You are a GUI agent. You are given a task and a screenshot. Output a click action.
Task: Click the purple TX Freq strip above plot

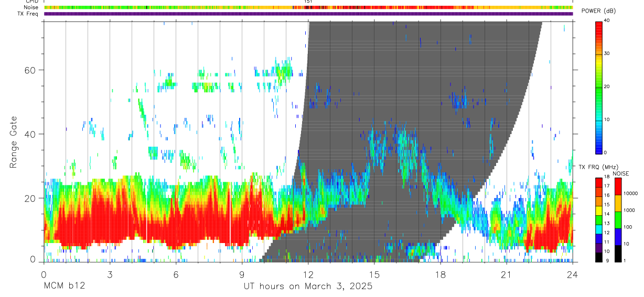[308, 14]
